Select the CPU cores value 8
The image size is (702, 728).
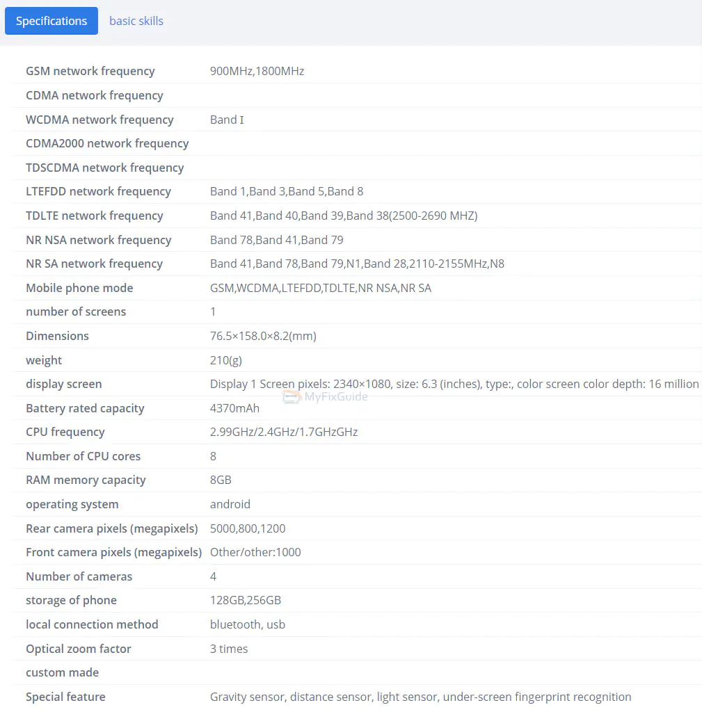coord(213,456)
